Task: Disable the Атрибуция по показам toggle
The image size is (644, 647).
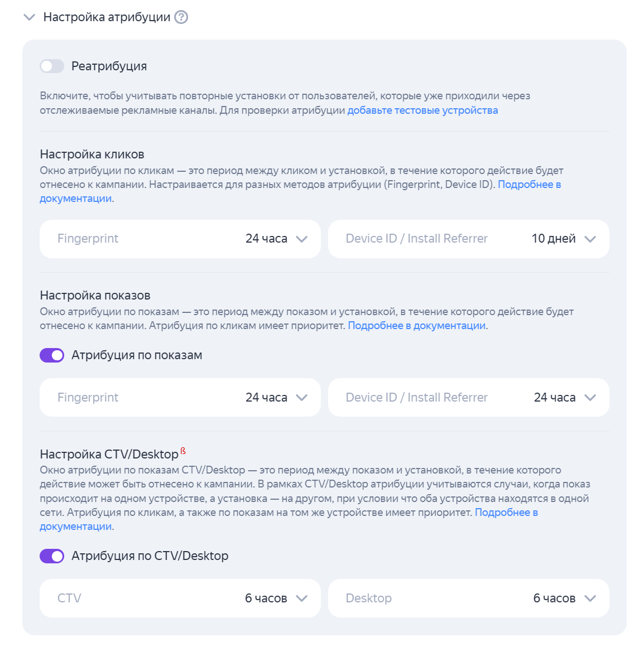Action: [x=52, y=355]
